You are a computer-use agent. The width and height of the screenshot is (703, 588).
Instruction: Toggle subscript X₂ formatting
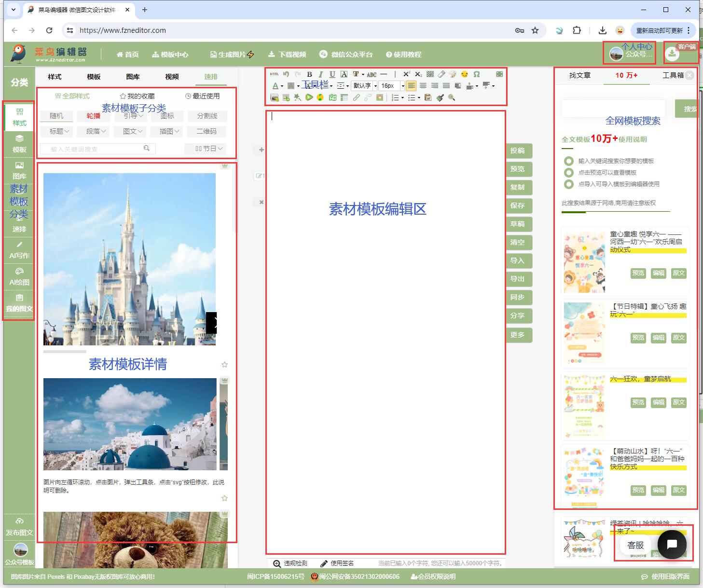pyautogui.click(x=418, y=74)
